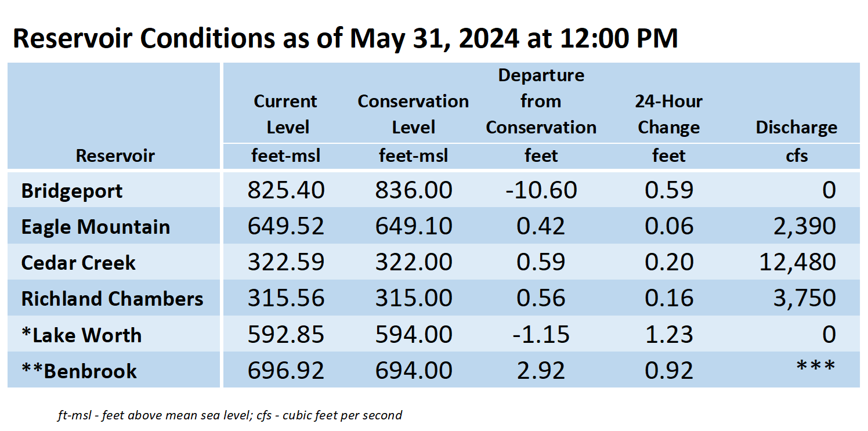Click the Conservation Level column header

tap(413, 114)
